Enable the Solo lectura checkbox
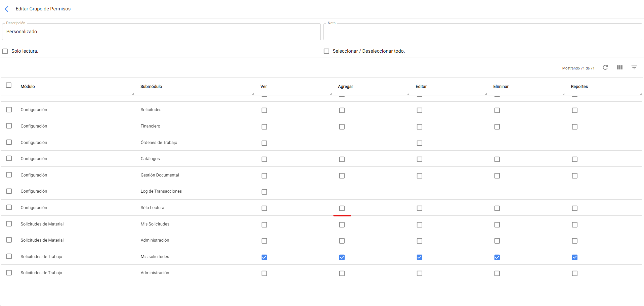 click(5, 51)
